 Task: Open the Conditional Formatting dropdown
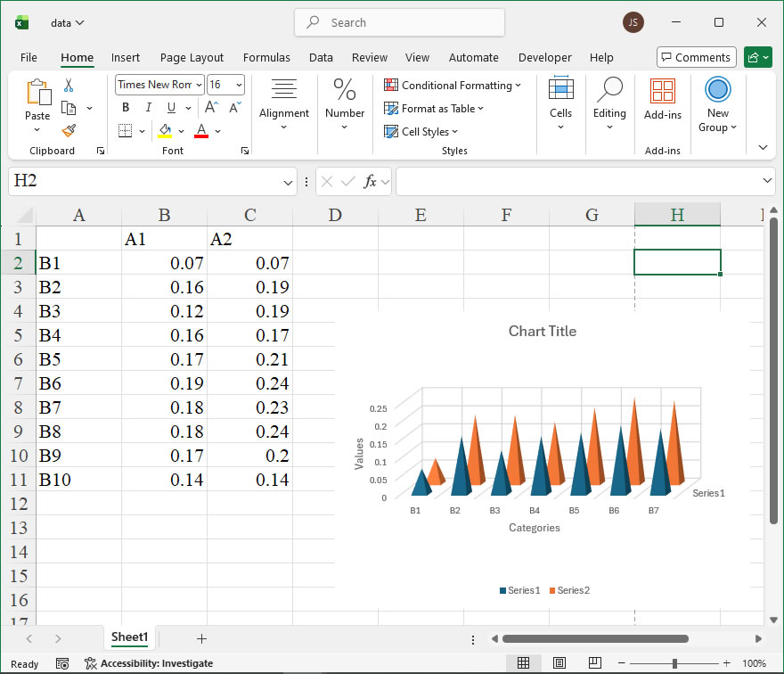[x=453, y=86]
